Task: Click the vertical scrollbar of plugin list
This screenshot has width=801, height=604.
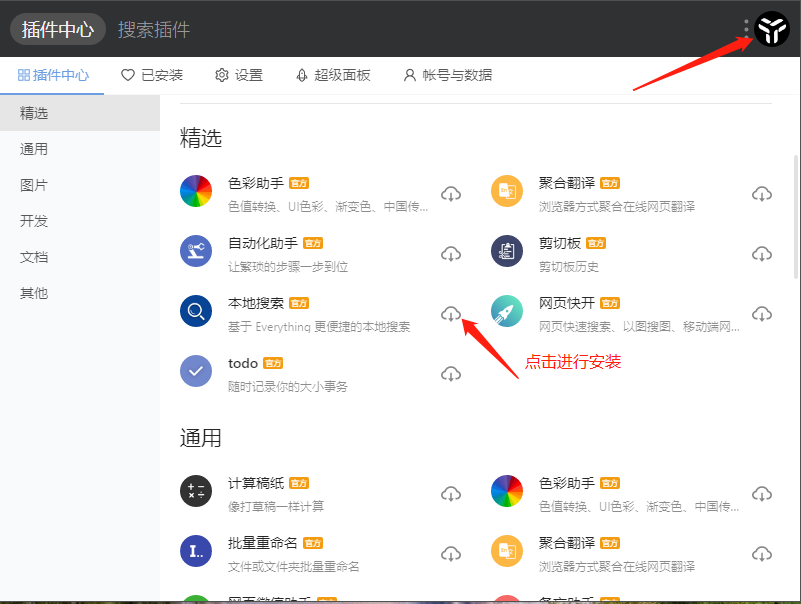Action: point(796,217)
